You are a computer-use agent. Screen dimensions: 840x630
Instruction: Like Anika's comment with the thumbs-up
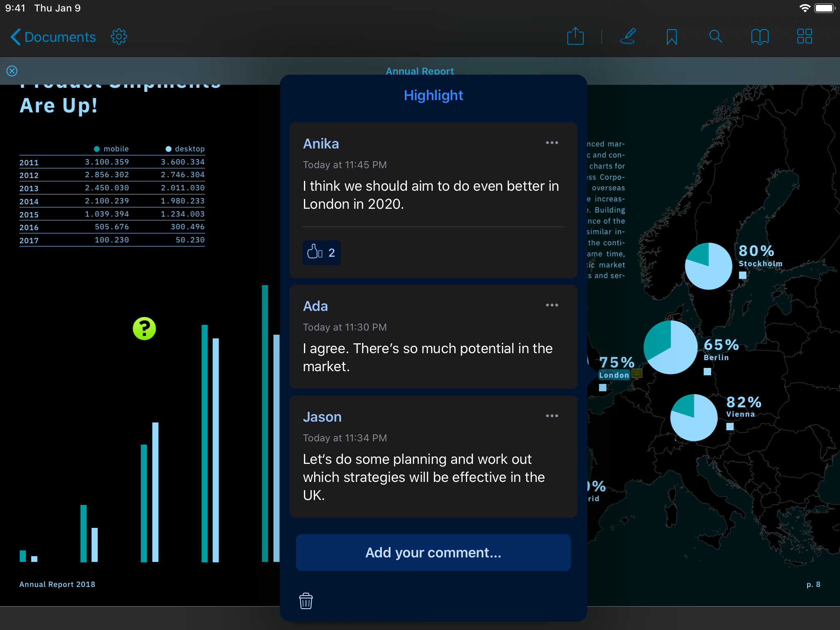[322, 253]
